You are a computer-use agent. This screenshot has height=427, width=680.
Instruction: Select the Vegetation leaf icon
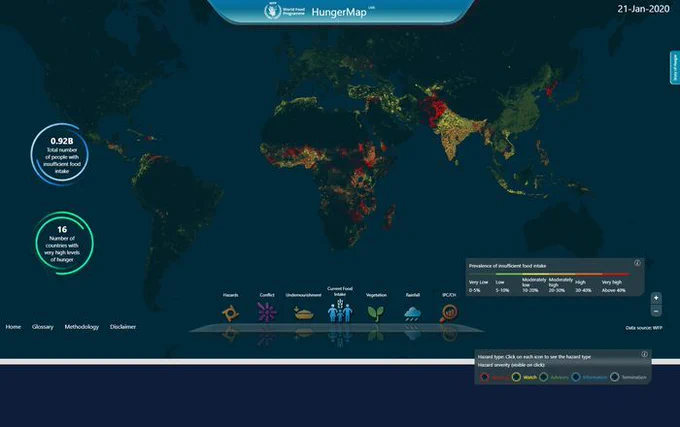(376, 313)
